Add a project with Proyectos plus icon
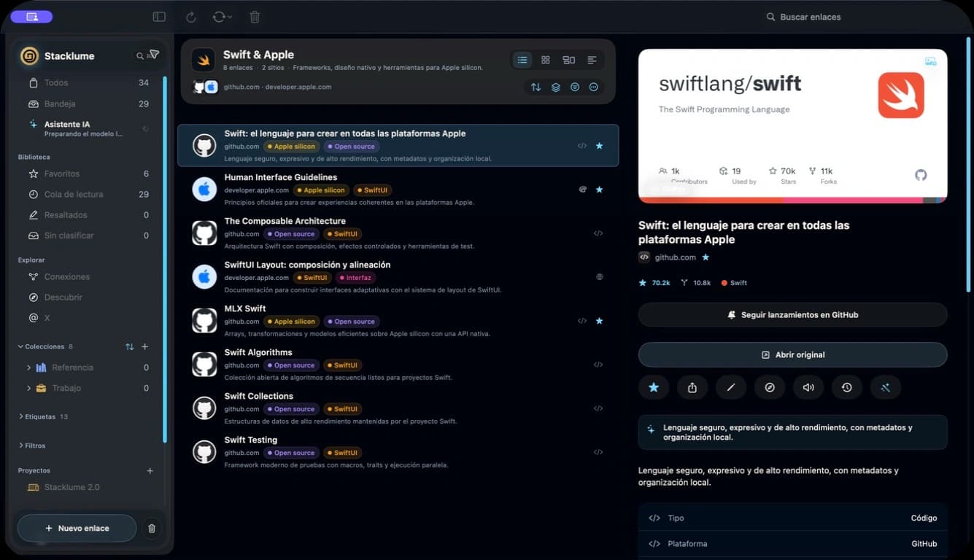 click(x=150, y=471)
